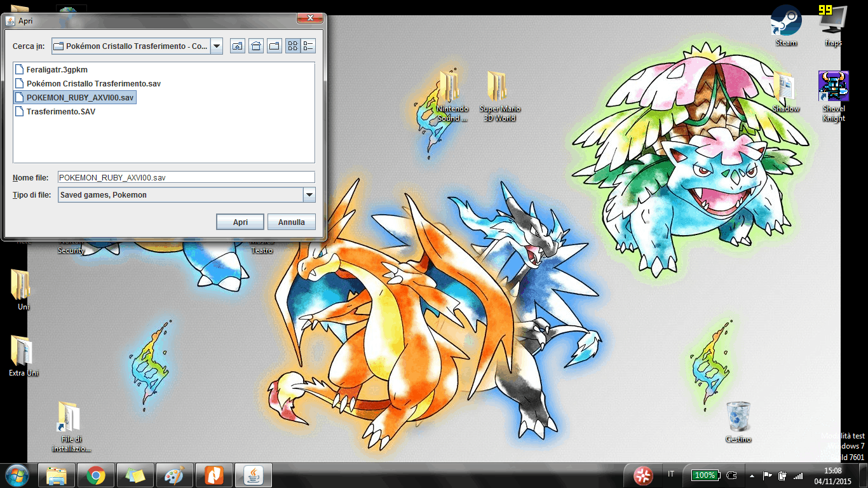
Task: Open the network signal tray icon
Action: pyautogui.click(x=798, y=475)
